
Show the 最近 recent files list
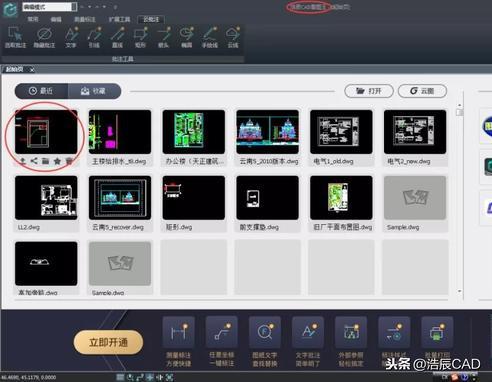click(x=41, y=91)
